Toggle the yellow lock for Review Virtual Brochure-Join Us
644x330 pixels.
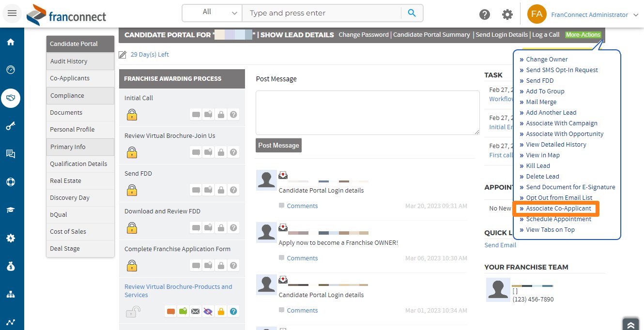(x=132, y=153)
